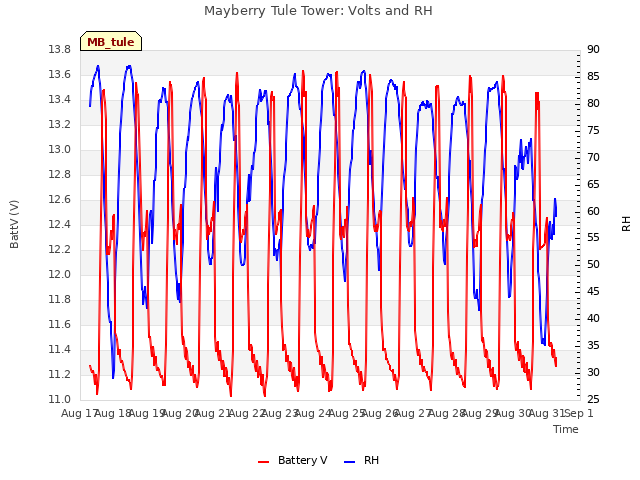
Task: Click the 13.8 left axis tick label
Action: click(60, 49)
